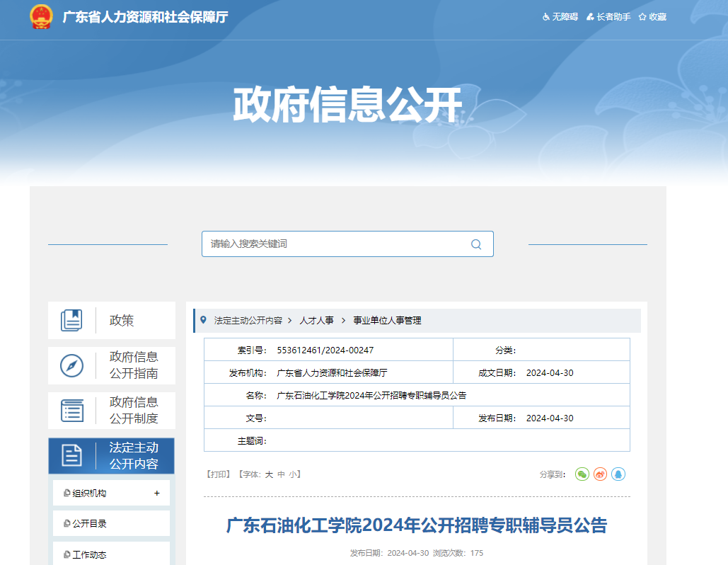Click the keyword search input box
Screen dimensions: 728x565
(x=336, y=244)
